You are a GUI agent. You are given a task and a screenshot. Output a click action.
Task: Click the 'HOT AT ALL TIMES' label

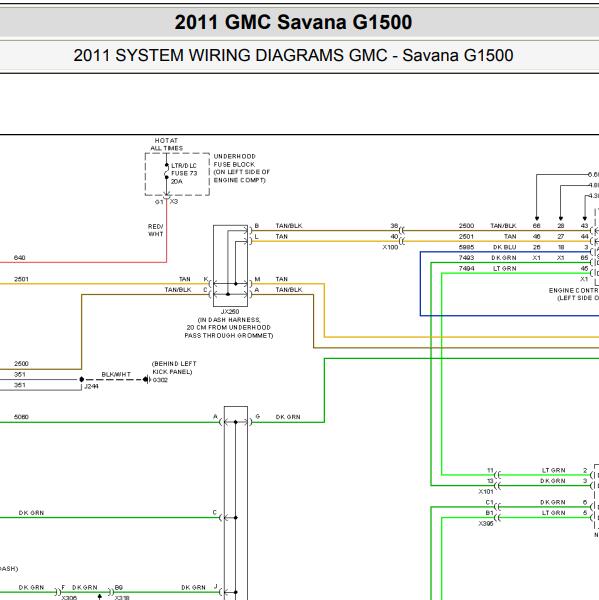click(x=166, y=144)
